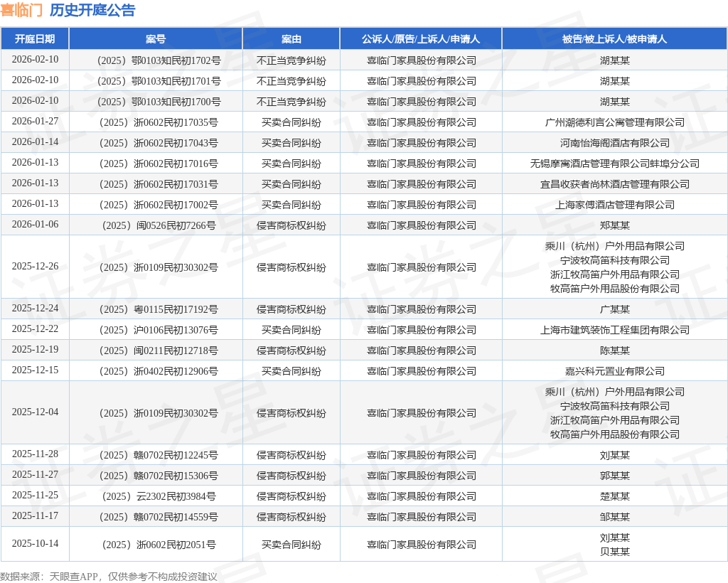Click the 数据来源 天眼查APP footer note
The width and height of the screenshot is (728, 583).
click(109, 577)
